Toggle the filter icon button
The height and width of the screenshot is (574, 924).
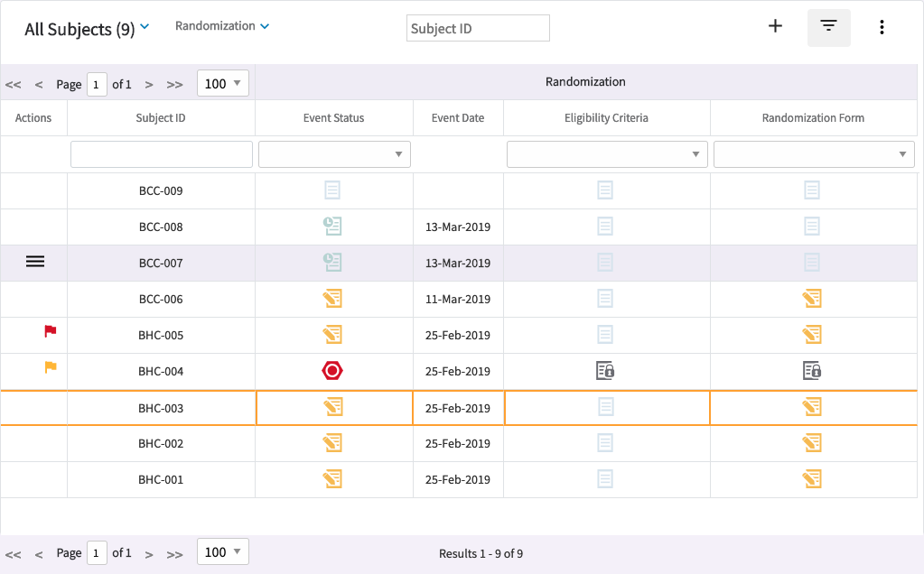click(x=828, y=28)
